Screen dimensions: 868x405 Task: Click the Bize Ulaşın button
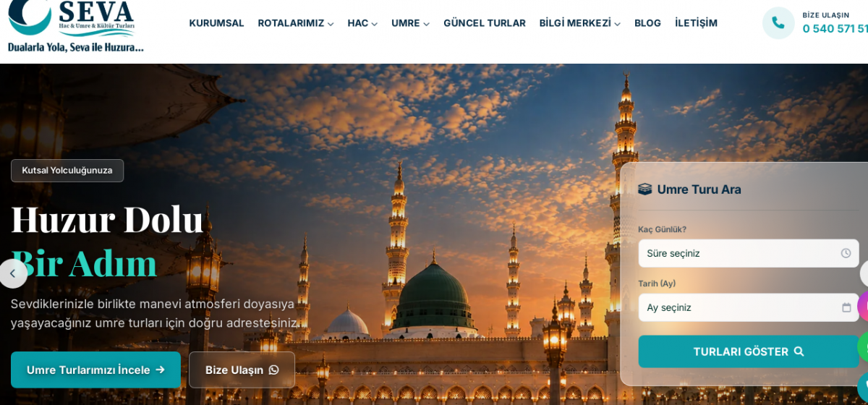coord(242,370)
